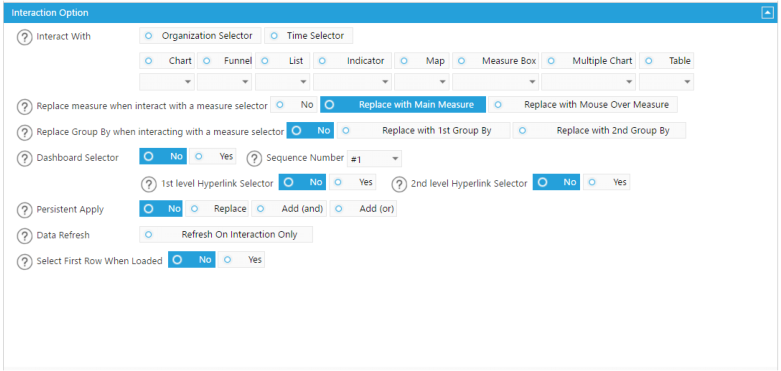Select Replace with 2nd Group By
The image size is (781, 371).
(599, 130)
